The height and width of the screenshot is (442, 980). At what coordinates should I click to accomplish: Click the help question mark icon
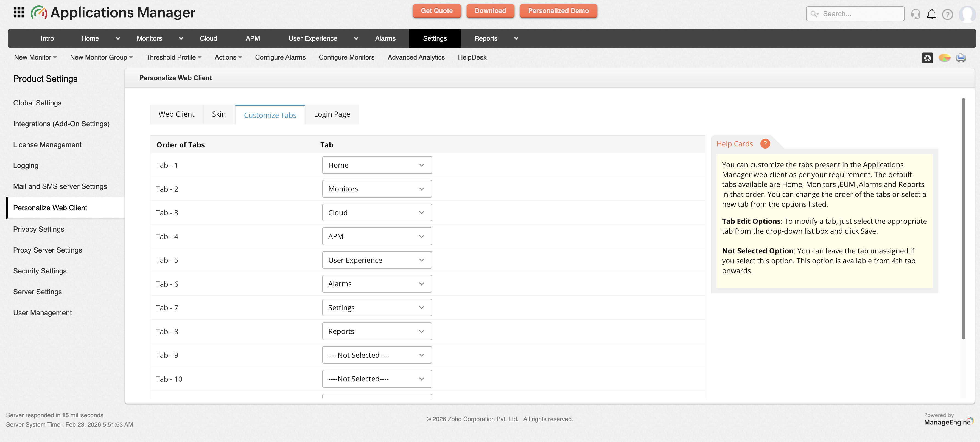[x=947, y=14]
